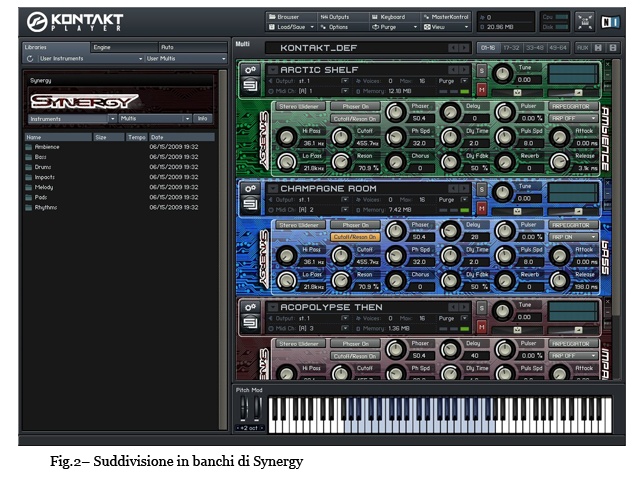The width and height of the screenshot is (640, 480).
Task: Disable Cutoff/Reson On in Champagne Room
Action: pos(355,237)
